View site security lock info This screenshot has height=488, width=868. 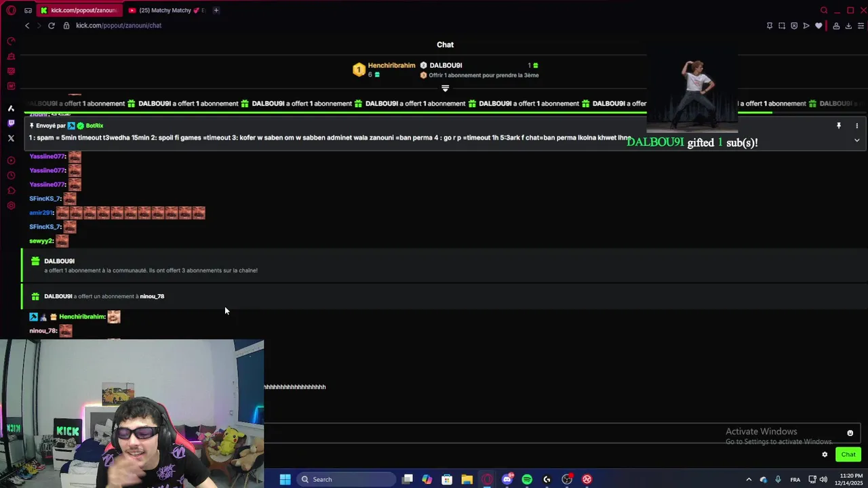(x=66, y=26)
